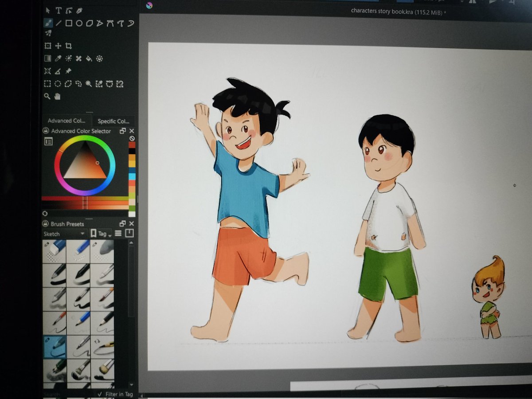Select the Contiguous Selection magic wand
Viewport: 532px width, 399px height.
(89, 83)
